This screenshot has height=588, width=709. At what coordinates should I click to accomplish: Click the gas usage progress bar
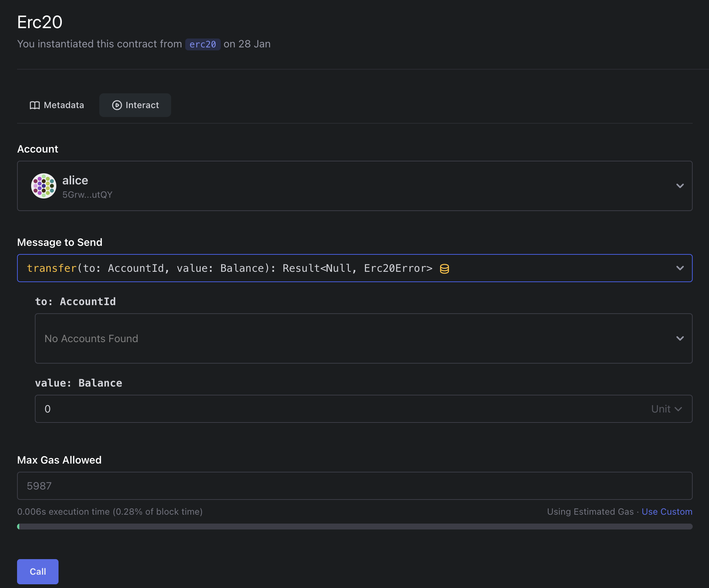pyautogui.click(x=354, y=526)
